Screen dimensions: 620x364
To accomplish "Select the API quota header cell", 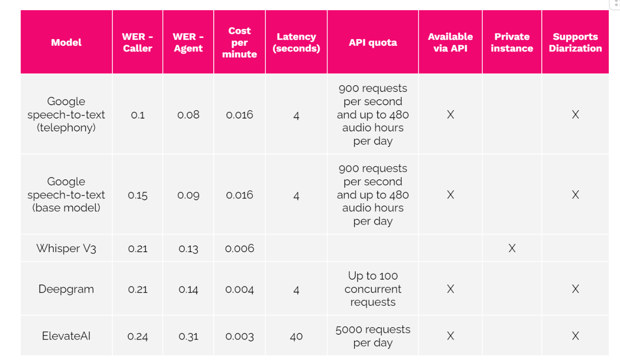I will click(x=372, y=43).
